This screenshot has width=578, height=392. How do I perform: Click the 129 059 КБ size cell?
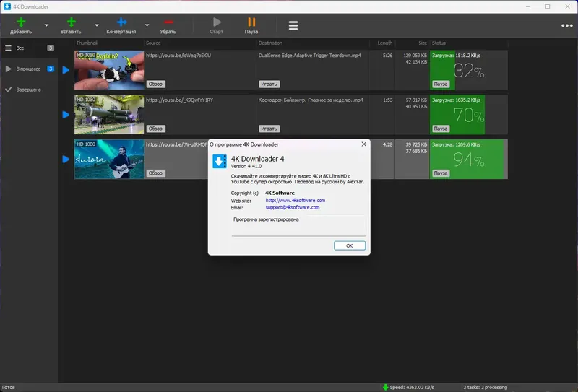point(415,56)
